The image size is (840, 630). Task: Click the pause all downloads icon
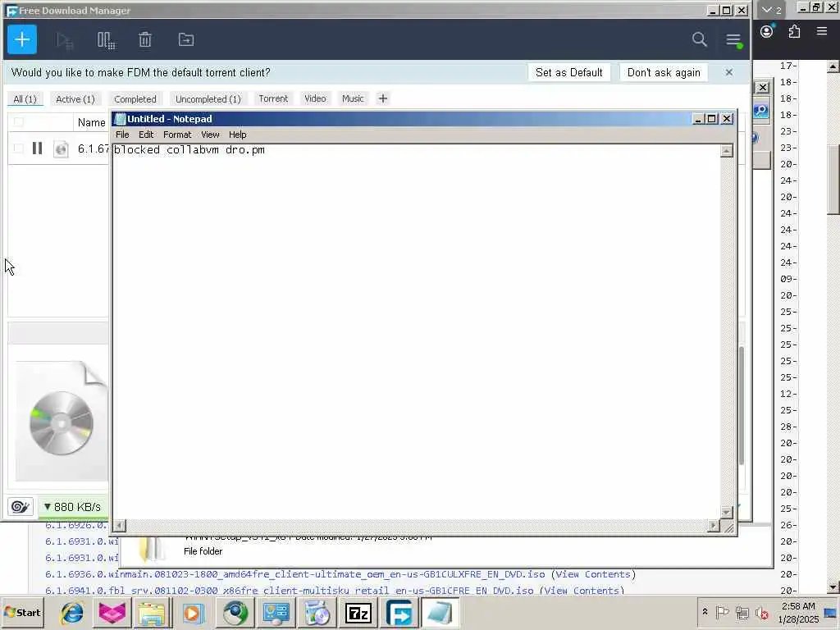(106, 40)
